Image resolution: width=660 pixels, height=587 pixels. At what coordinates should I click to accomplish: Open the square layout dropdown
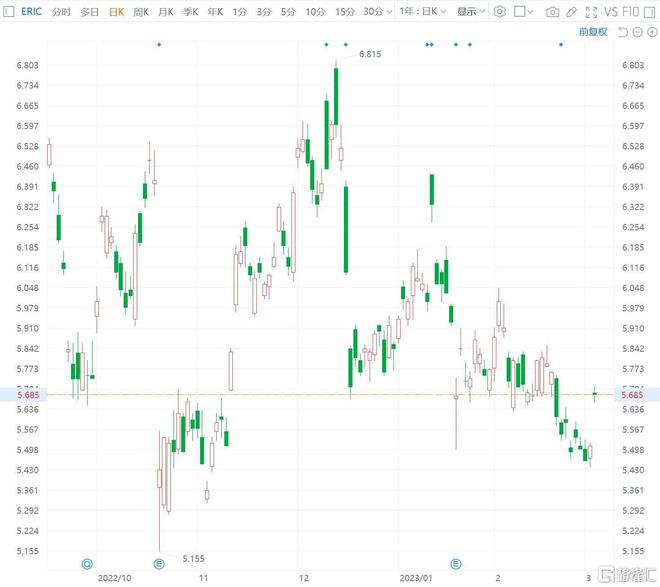524,12
